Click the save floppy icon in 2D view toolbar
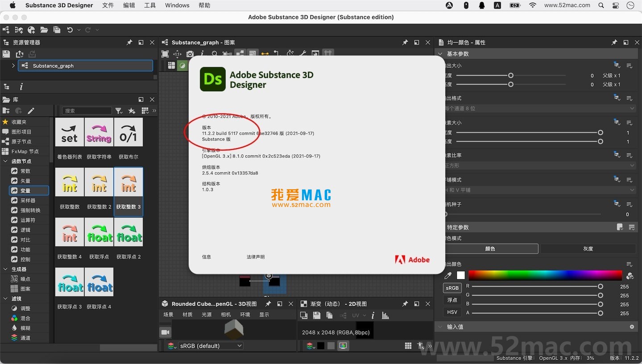Viewport: 642px width, 364px height. click(317, 315)
